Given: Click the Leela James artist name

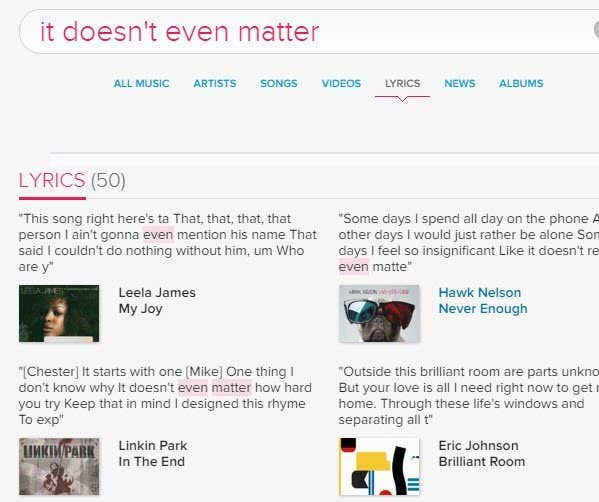Looking at the screenshot, I should 157,293.
